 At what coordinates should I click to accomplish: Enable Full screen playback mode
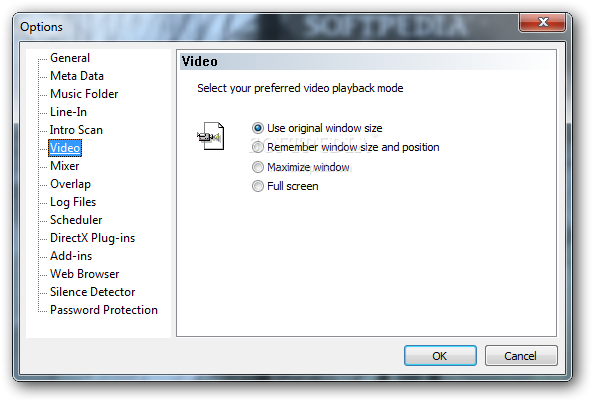coord(285,186)
